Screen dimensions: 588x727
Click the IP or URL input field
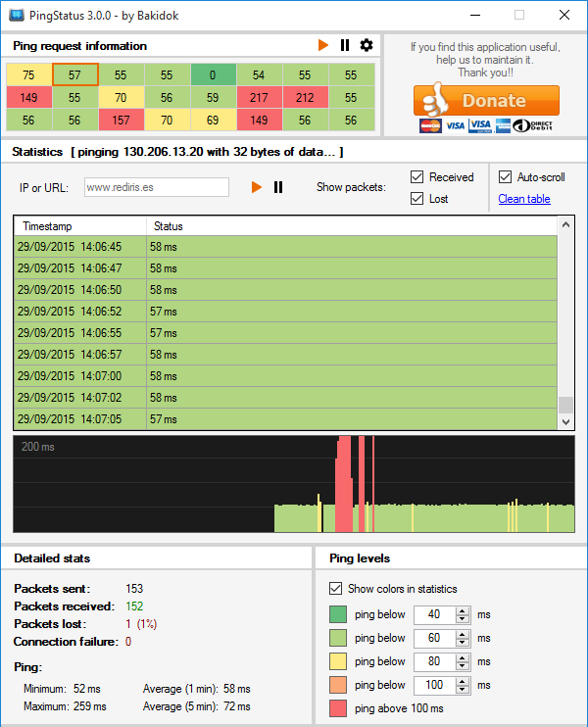click(x=155, y=187)
